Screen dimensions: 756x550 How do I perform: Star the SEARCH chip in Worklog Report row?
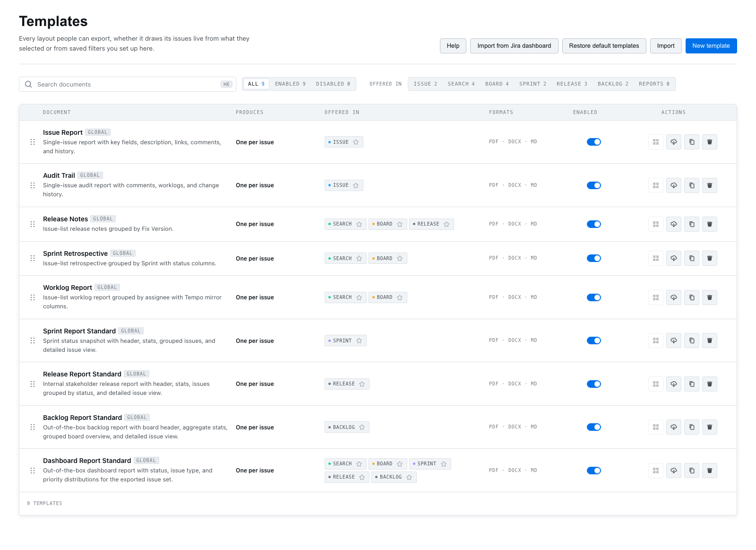pyautogui.click(x=359, y=297)
